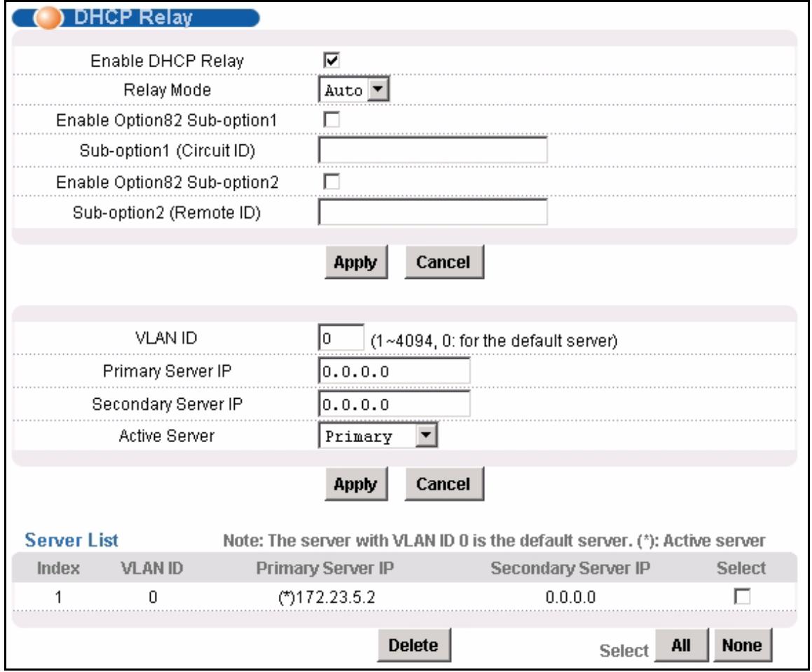Uncheck the Enable DHCP Relay checkbox
The image size is (812, 672).
(331, 60)
